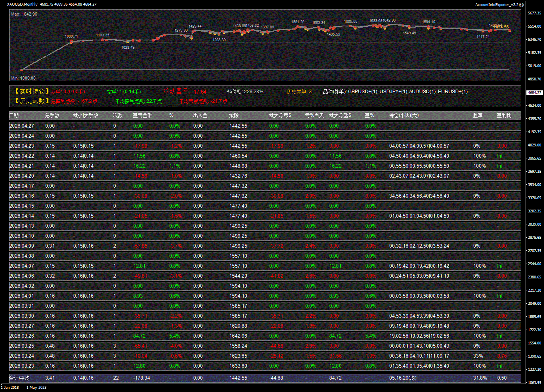The height and width of the screenshot is (392, 544).
Task: Click the 持仓(小|均|大) column header
Action: (x=404, y=116)
